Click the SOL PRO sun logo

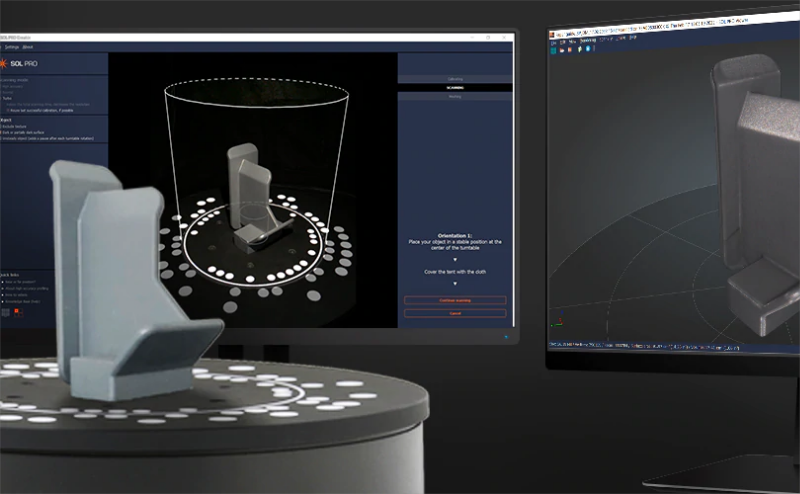[x=4, y=63]
